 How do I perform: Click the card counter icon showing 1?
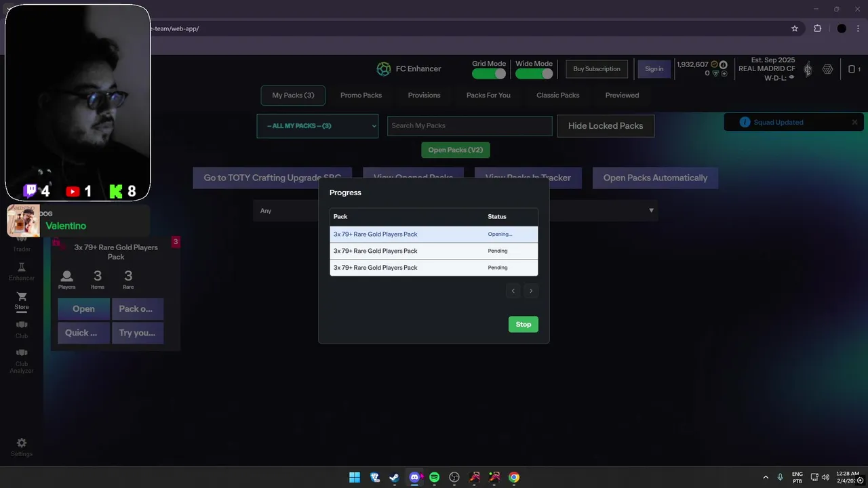coord(854,69)
